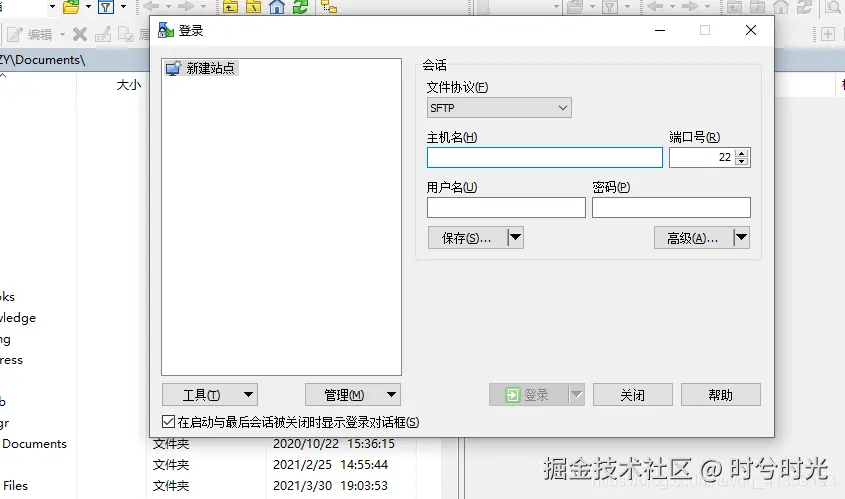Close the 登录 dialog with title bar X
This screenshot has height=499, width=845.
pos(751,30)
